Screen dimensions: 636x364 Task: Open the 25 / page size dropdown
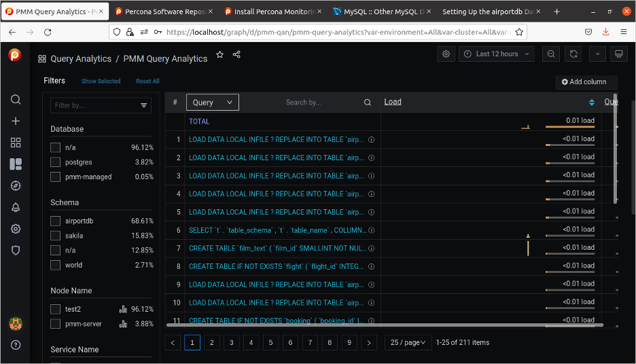tap(408, 342)
